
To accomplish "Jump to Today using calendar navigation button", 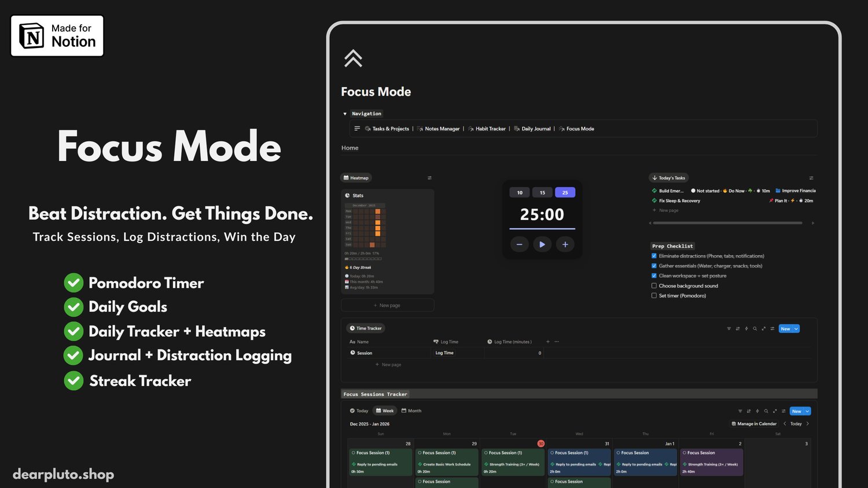I will click(x=796, y=424).
